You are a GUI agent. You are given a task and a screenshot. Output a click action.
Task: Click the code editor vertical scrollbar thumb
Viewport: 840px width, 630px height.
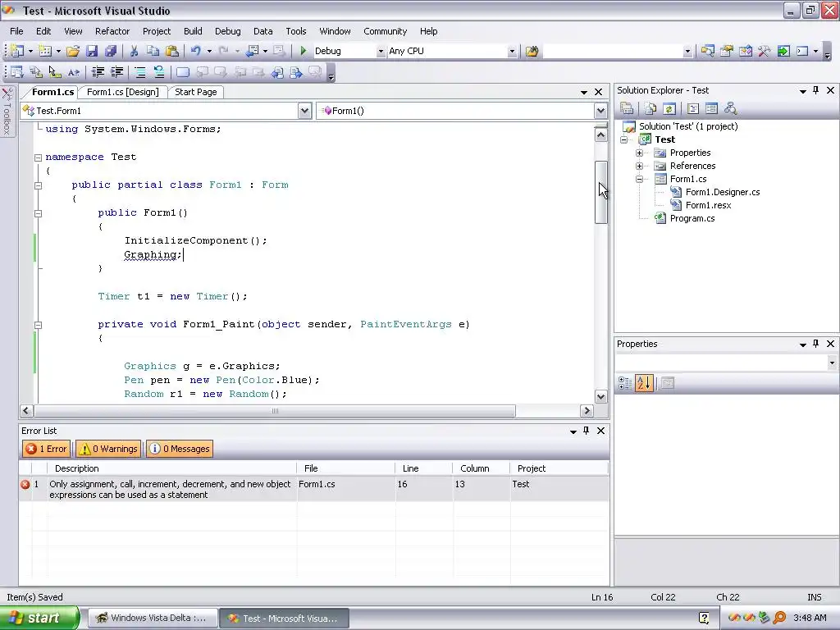[x=600, y=192]
